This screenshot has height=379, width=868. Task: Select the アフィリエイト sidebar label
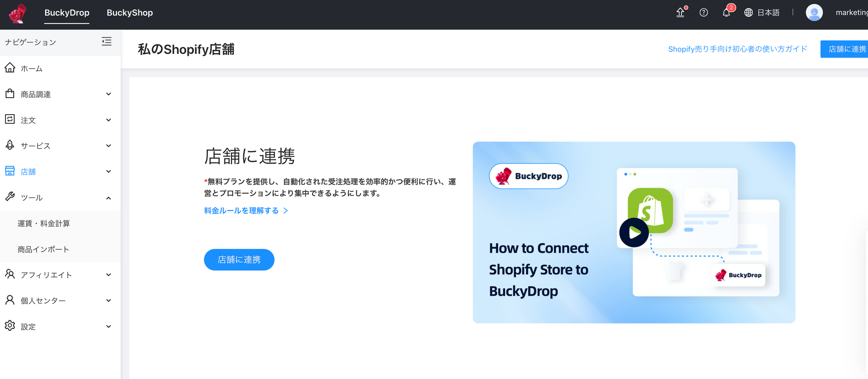click(x=46, y=275)
